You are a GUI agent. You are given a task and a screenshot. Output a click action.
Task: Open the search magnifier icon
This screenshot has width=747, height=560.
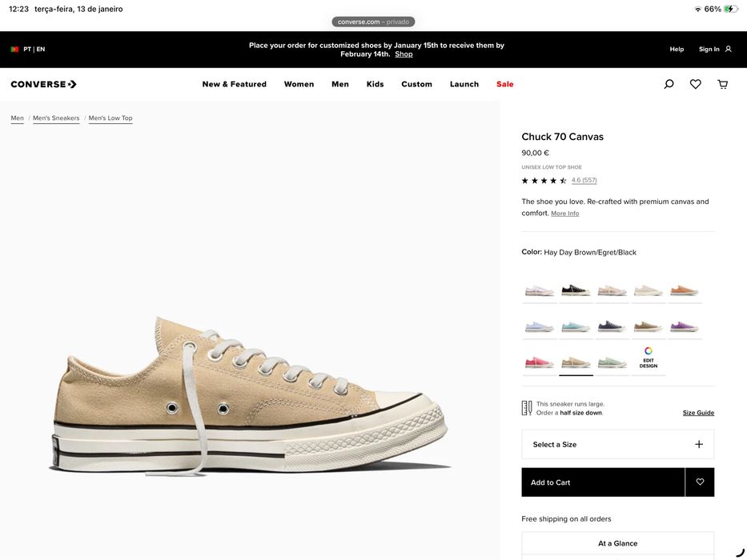669,84
